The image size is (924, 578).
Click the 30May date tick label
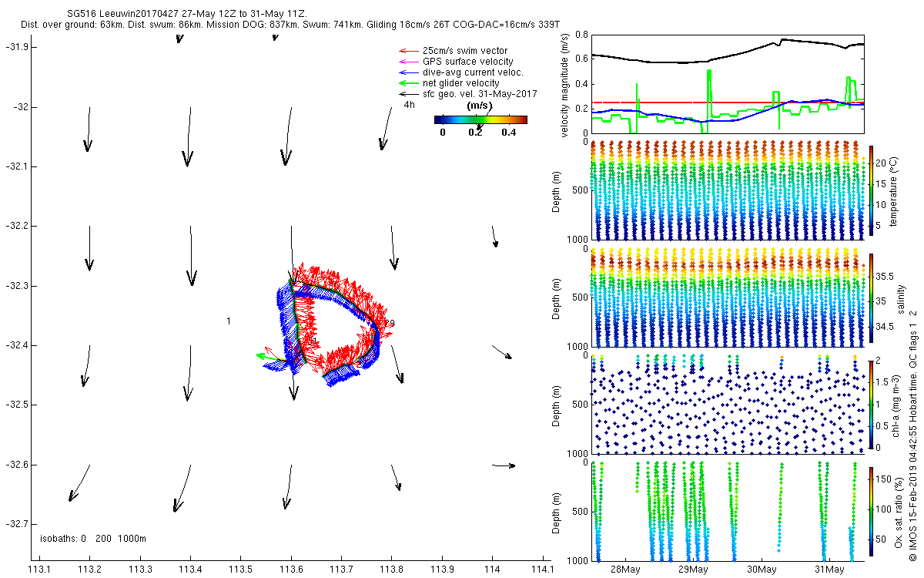click(761, 570)
